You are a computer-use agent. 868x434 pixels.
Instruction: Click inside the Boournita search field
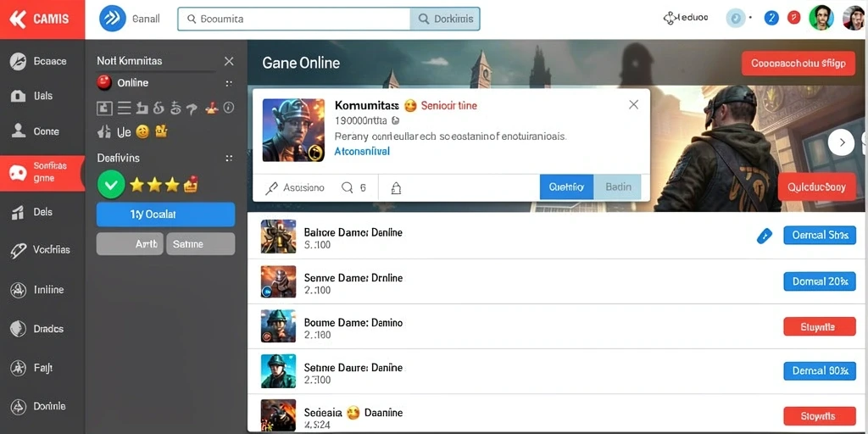[x=294, y=19]
